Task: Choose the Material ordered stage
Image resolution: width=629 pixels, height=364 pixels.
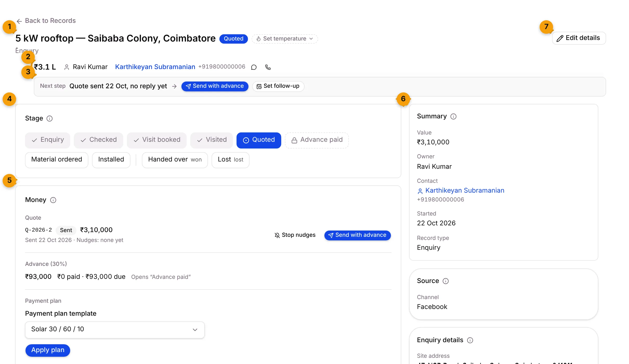Action: point(57,160)
